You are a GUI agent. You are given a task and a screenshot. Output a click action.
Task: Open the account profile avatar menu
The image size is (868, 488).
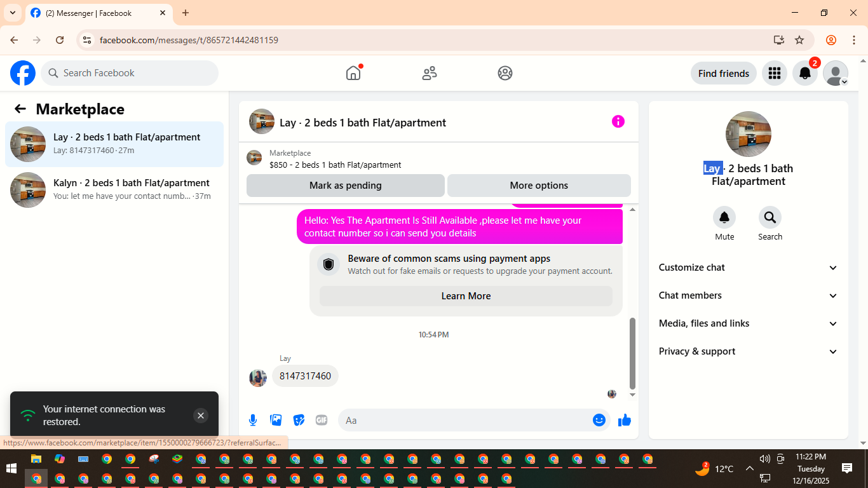(836, 73)
